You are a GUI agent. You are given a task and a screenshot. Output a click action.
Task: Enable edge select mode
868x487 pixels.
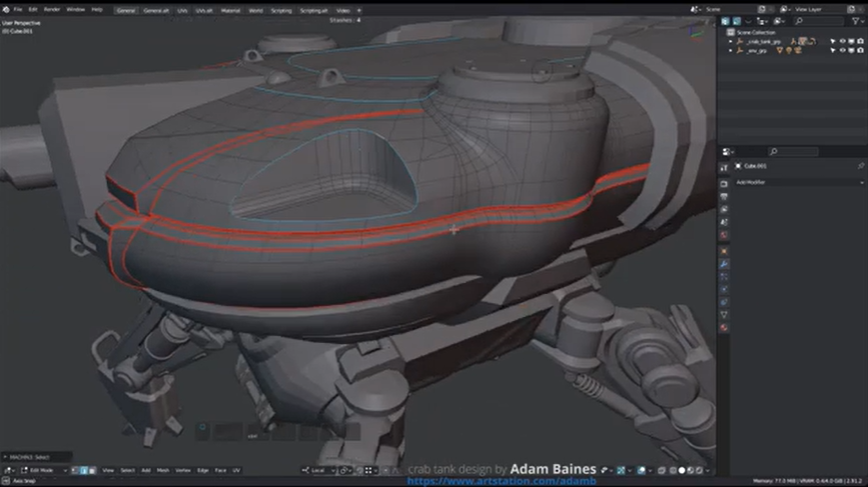(x=84, y=470)
